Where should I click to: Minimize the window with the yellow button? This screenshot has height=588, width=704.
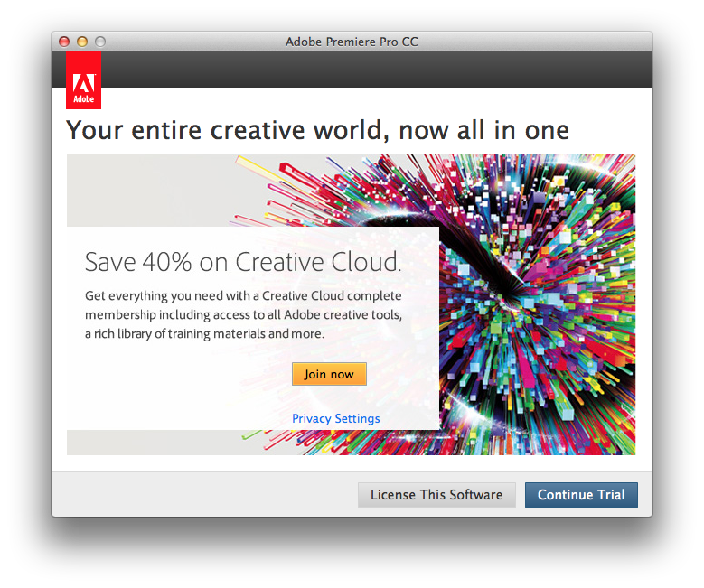coord(82,42)
